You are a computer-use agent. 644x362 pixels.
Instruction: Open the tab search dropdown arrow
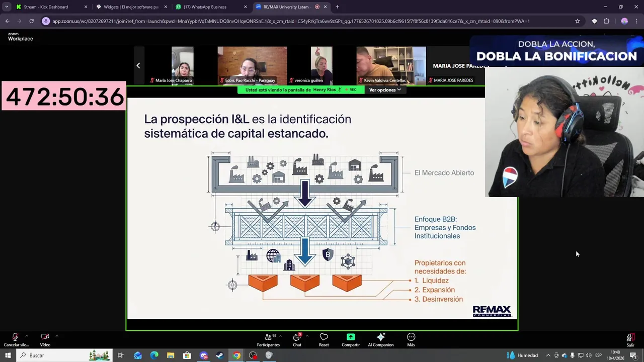7,7
